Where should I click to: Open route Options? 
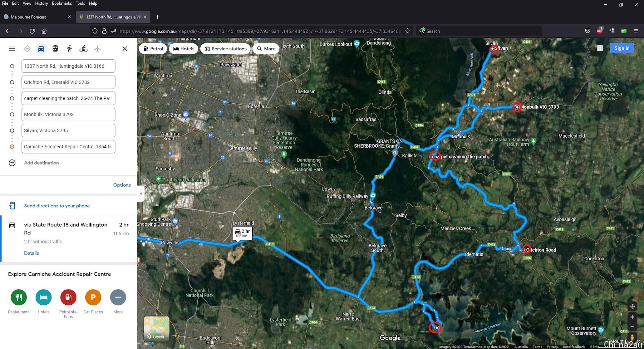[122, 185]
